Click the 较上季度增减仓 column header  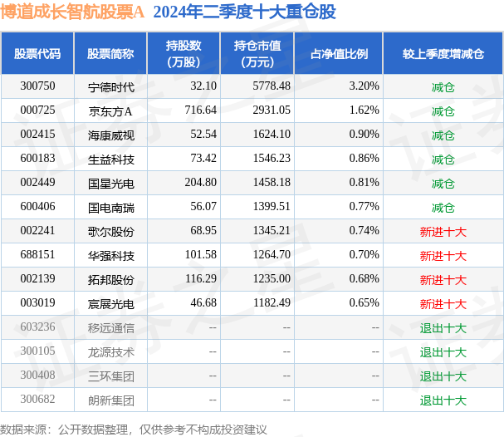pyautogui.click(x=443, y=54)
